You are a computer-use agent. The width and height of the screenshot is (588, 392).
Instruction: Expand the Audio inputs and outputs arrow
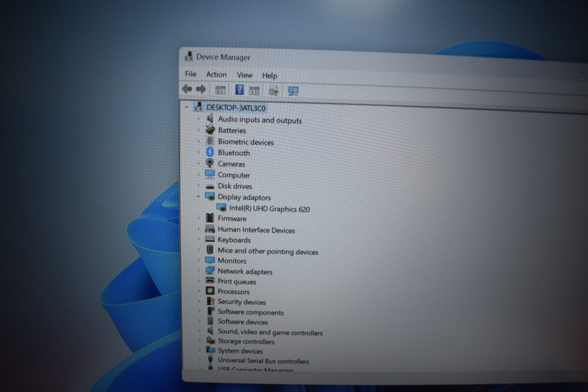click(x=198, y=119)
